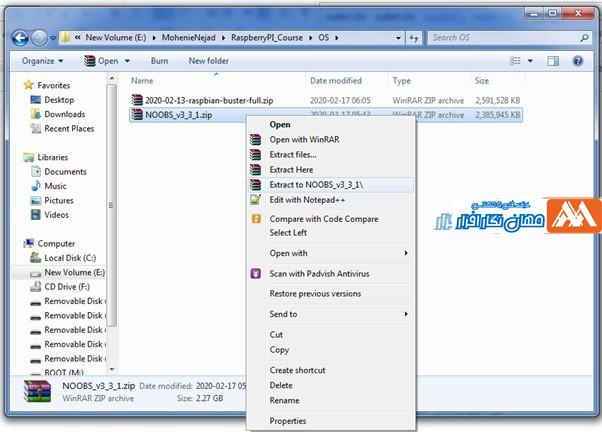
Task: Select Libraries in the navigation pane
Action: (53, 157)
